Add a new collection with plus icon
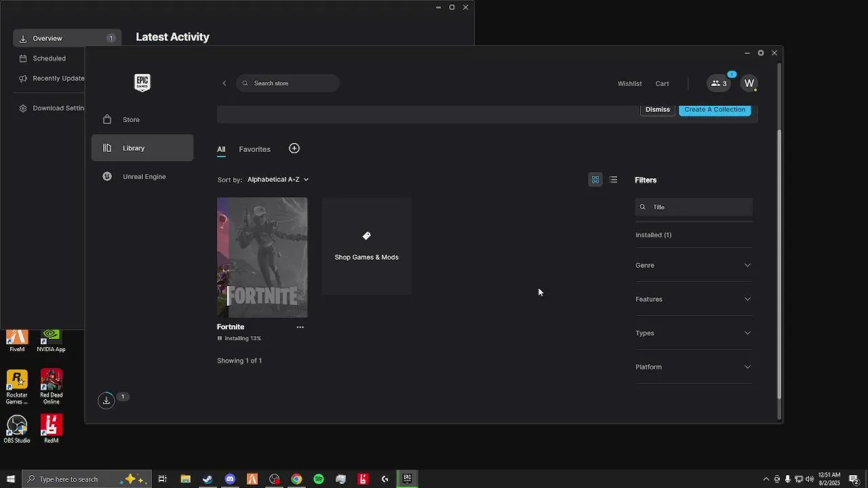This screenshot has width=868, height=488. (294, 148)
